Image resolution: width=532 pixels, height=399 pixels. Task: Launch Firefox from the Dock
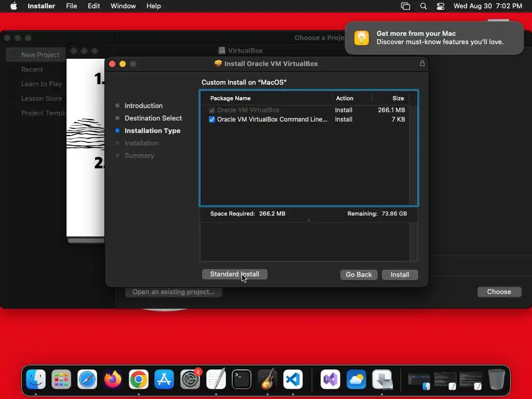[113, 379]
